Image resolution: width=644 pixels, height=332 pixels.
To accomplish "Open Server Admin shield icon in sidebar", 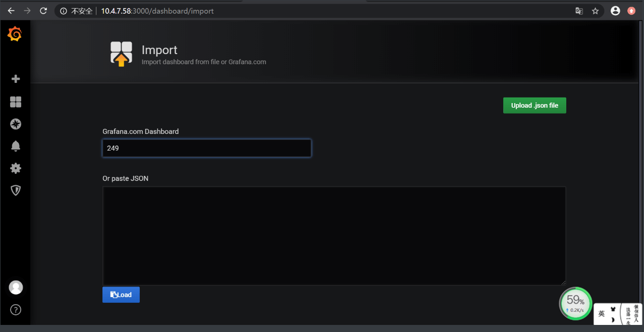I will [x=16, y=190].
